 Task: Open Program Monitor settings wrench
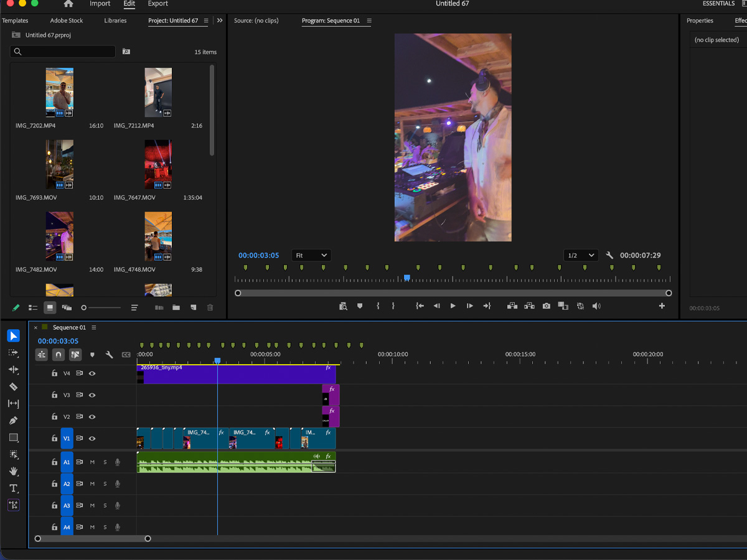pos(609,256)
